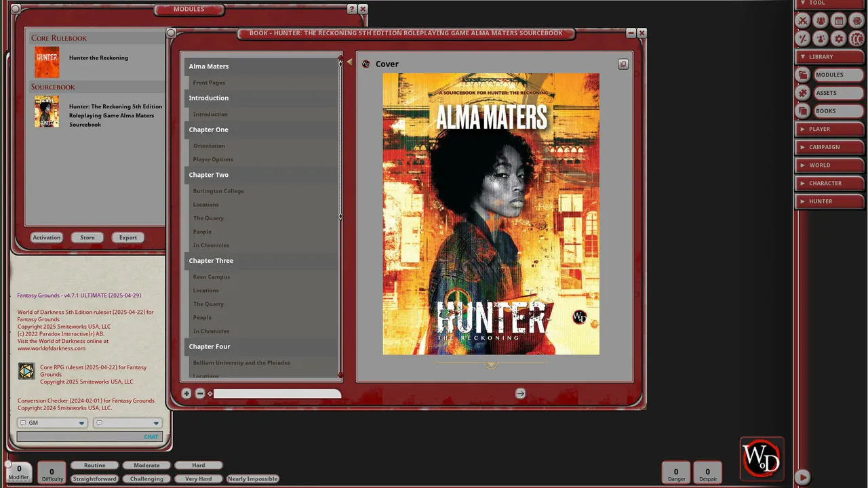Screen dimensions: 868x488
Task: Open the GM speaker dropdown in chat
Action: (x=52, y=423)
